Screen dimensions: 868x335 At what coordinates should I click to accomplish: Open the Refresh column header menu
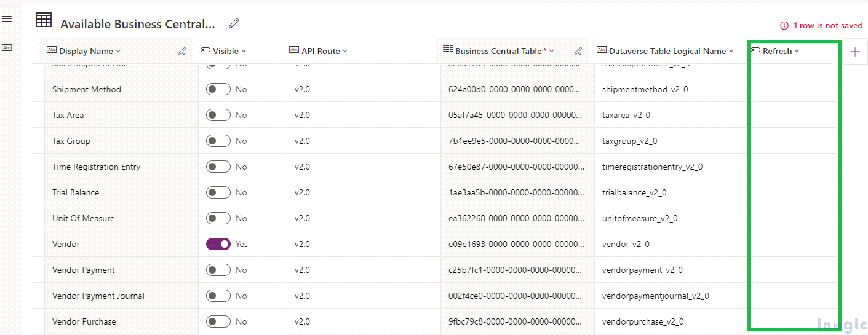(x=797, y=51)
